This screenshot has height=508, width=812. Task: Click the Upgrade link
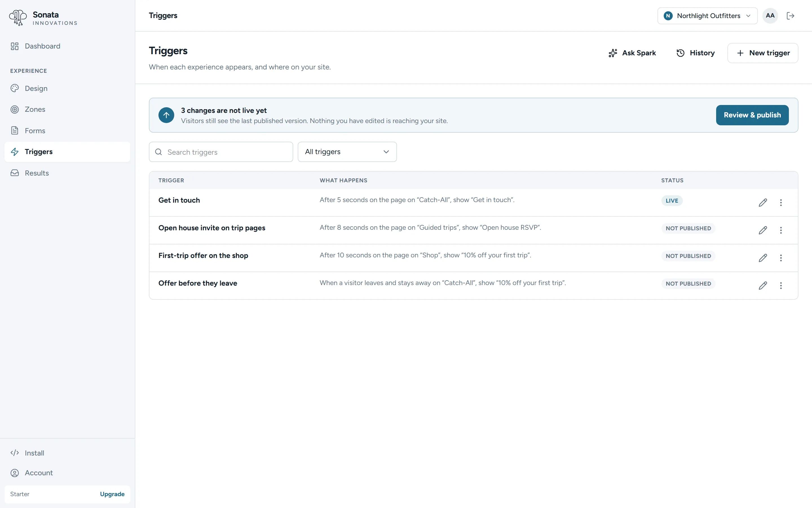point(112,494)
